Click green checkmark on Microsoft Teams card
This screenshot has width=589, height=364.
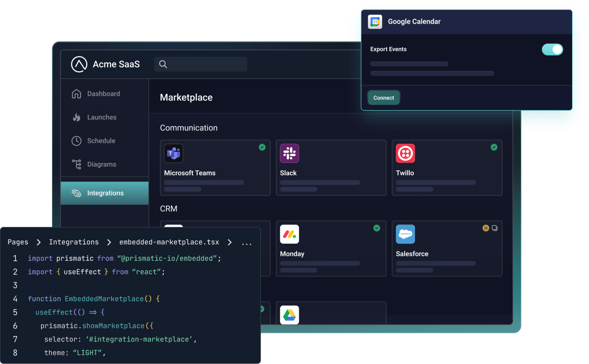coord(262,147)
